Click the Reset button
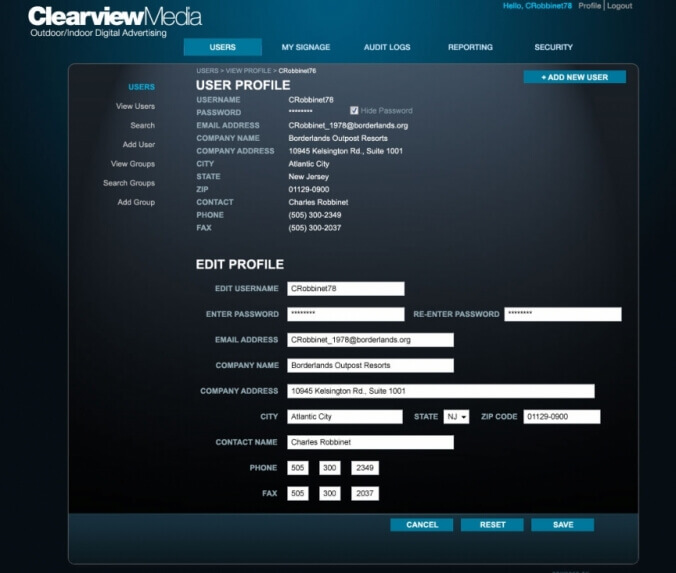Screen dimensions: 676x573 (x=492, y=525)
